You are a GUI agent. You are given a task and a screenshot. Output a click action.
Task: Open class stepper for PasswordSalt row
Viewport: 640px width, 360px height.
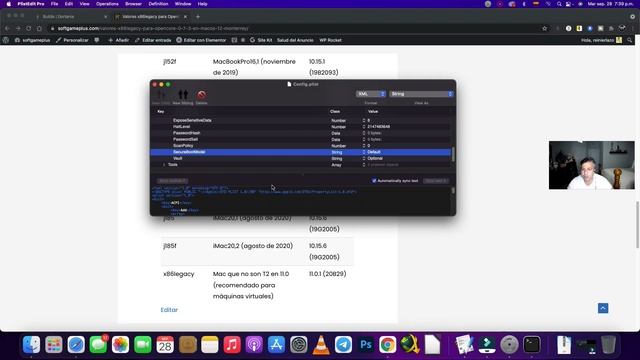tap(364, 139)
